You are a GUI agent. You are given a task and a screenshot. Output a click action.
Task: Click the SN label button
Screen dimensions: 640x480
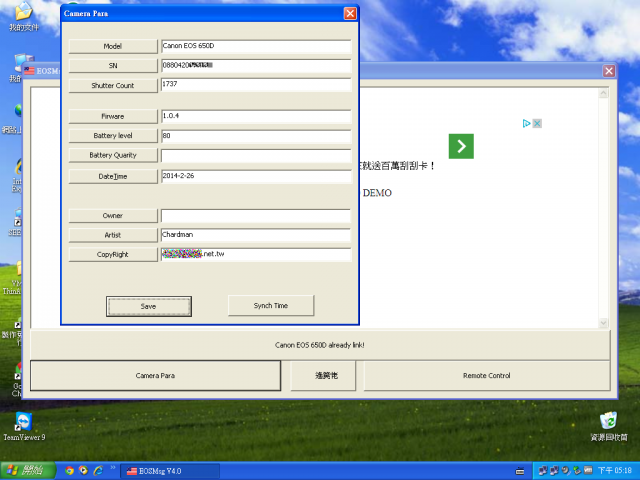[113, 66]
